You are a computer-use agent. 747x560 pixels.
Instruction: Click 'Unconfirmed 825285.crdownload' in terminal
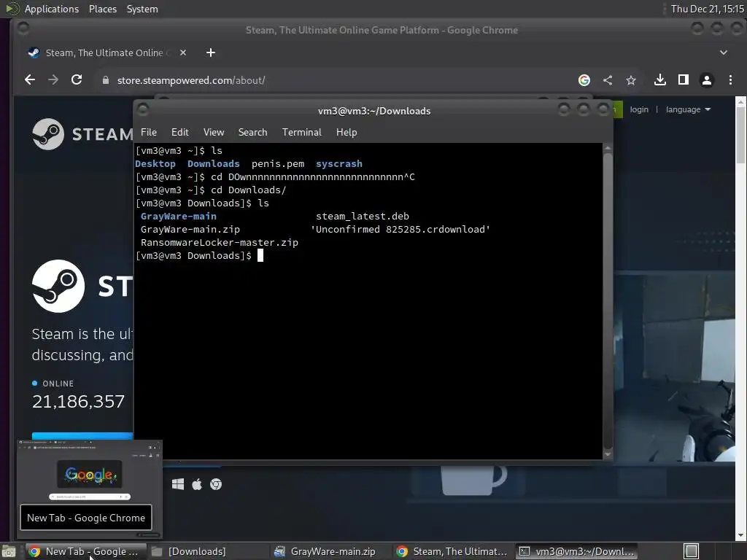[x=400, y=230]
